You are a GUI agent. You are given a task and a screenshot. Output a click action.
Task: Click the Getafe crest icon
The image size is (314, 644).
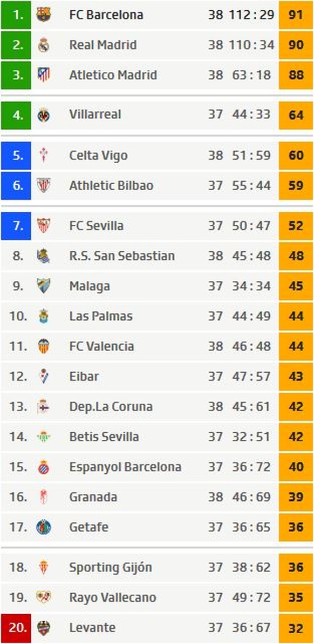[44, 527]
